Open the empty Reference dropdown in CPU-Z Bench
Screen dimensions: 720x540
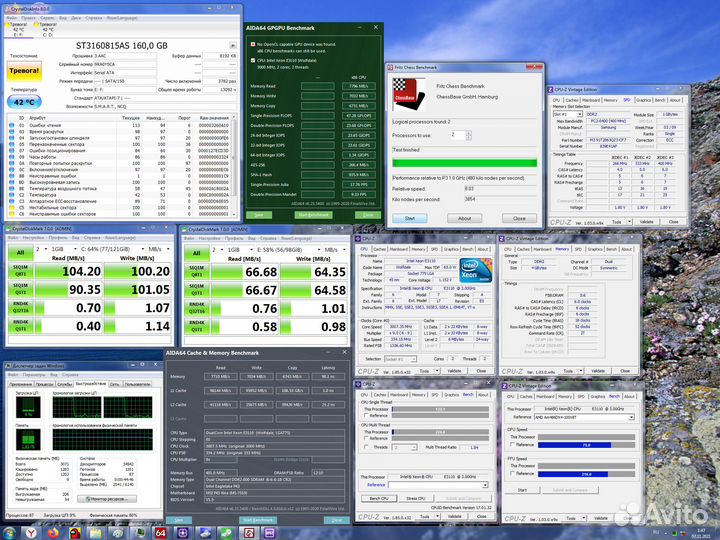[x=438, y=485]
